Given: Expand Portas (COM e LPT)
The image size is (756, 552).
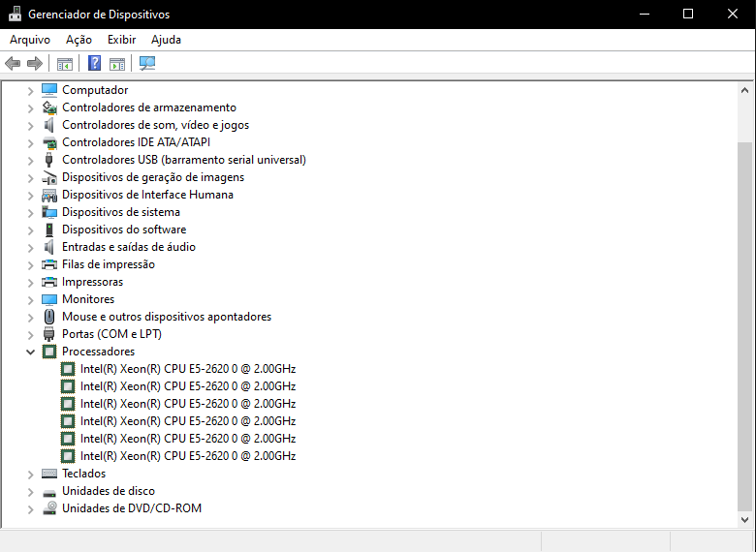Looking at the screenshot, I should [x=30, y=334].
